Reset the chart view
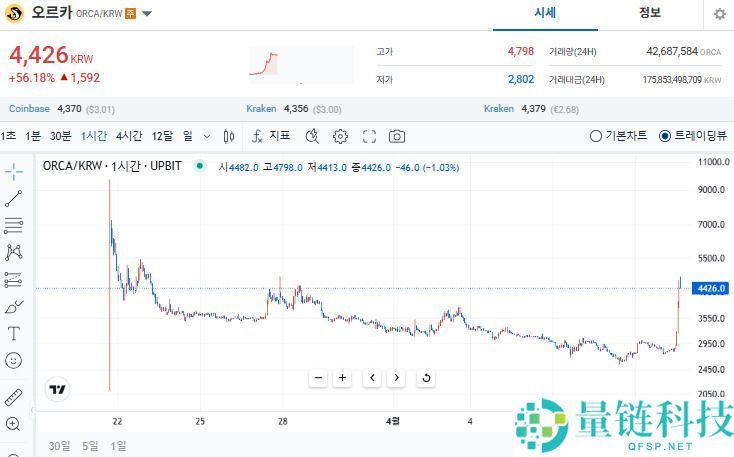 click(426, 377)
